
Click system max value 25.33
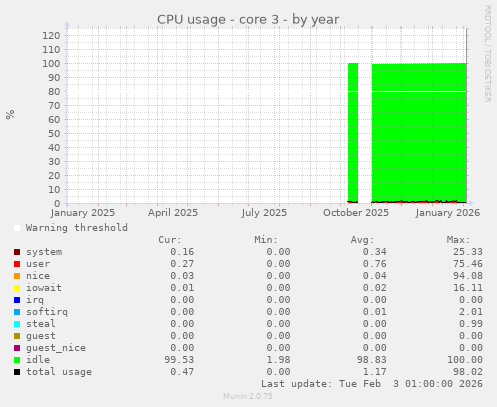[468, 252]
